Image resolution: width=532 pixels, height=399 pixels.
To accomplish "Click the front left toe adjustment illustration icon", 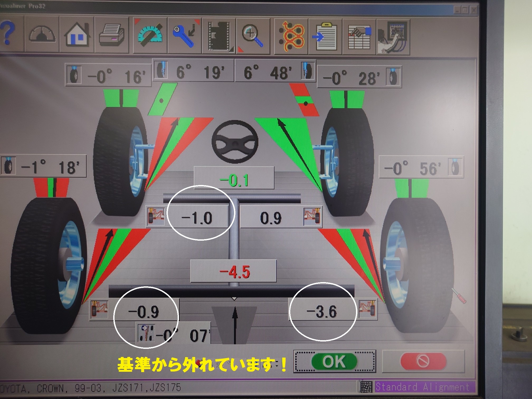I will [x=156, y=217].
